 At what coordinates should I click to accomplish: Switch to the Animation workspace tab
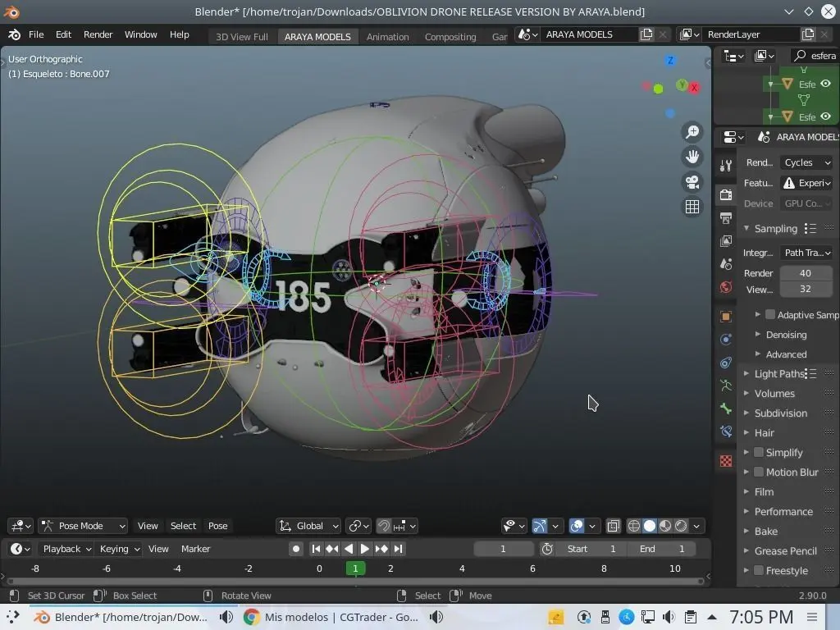[387, 37]
